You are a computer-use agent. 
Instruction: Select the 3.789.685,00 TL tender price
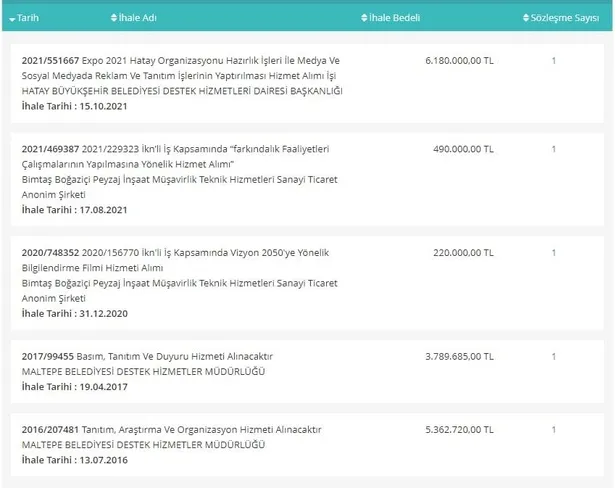tap(459, 357)
